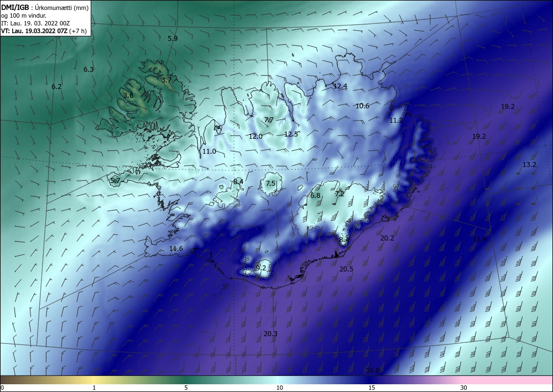Select the 9.2 value label
The width and height of the screenshot is (553, 392).
[x=261, y=268]
